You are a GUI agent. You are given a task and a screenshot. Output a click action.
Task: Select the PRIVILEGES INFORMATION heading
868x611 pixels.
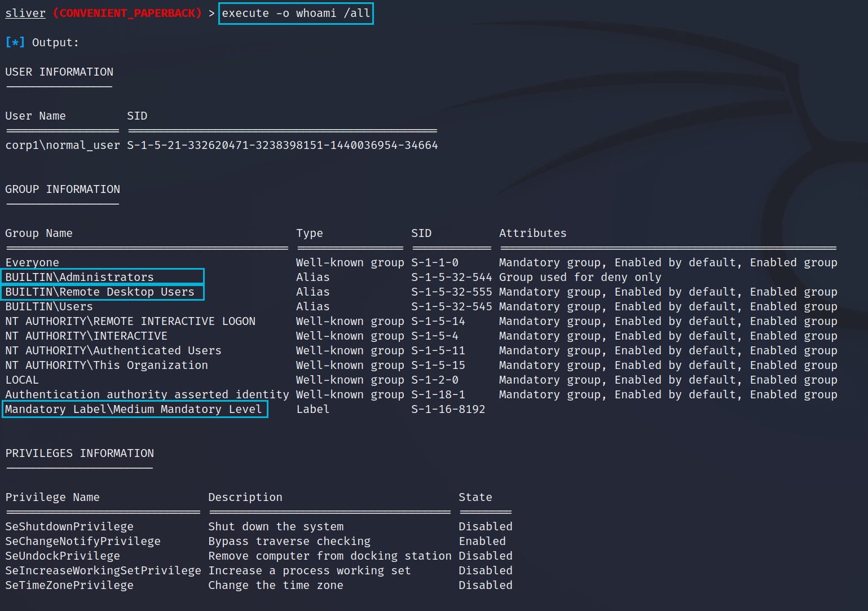(80, 453)
